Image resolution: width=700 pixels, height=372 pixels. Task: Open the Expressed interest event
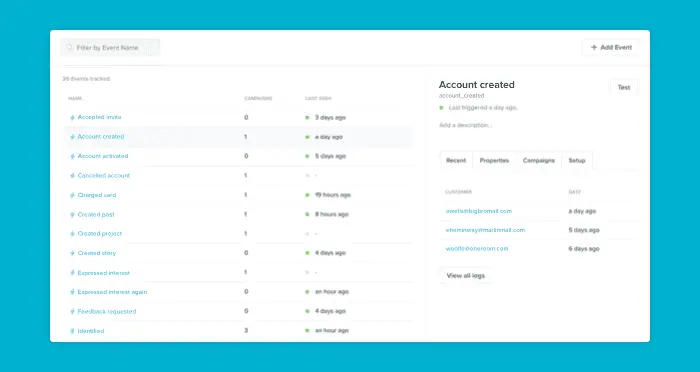coord(104,273)
